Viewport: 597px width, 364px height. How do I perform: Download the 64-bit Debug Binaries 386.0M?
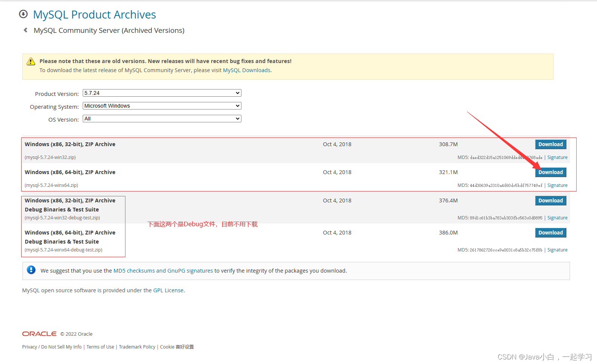tap(551, 233)
